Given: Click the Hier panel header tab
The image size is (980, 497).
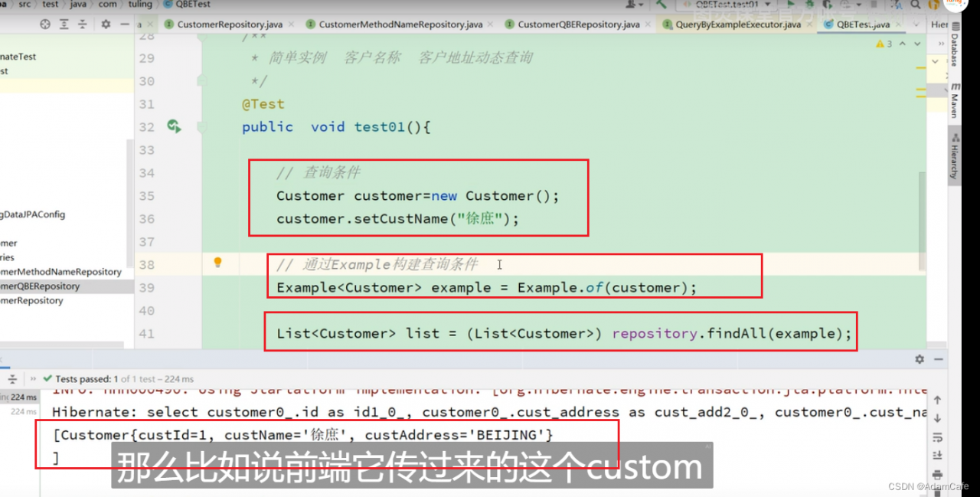Looking at the screenshot, I should tap(939, 25).
